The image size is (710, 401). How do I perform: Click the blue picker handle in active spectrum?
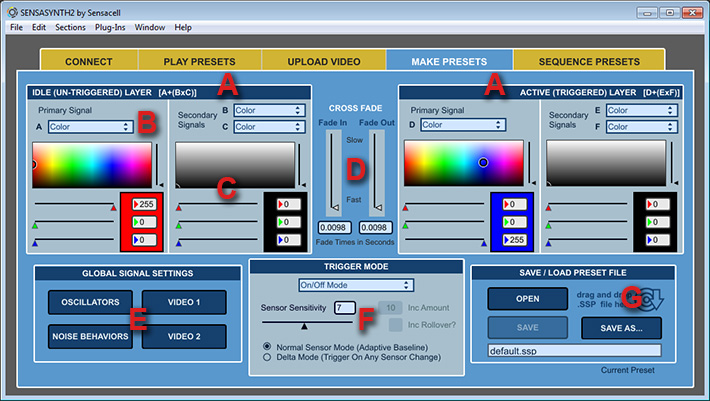pos(483,162)
